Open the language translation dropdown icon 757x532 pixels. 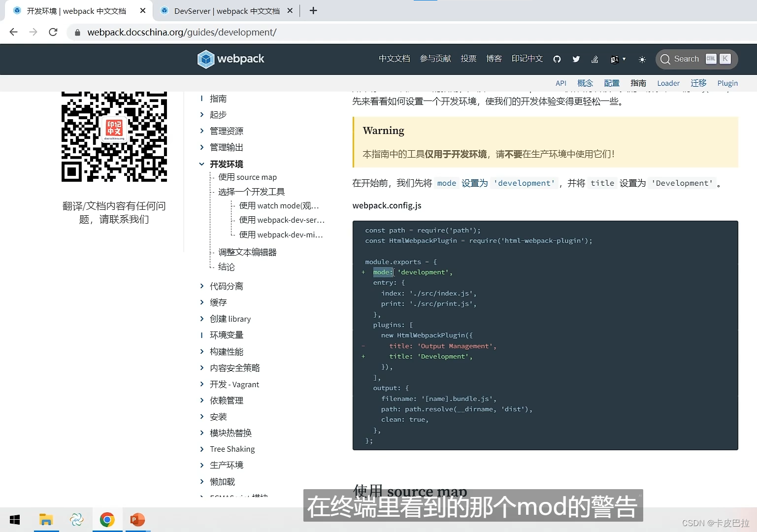click(x=618, y=59)
